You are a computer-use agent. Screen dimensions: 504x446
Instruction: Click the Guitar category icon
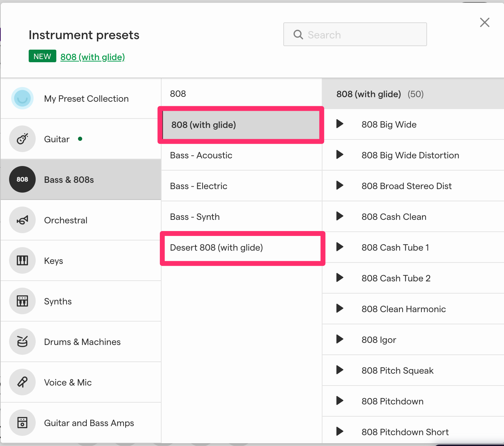pos(22,139)
